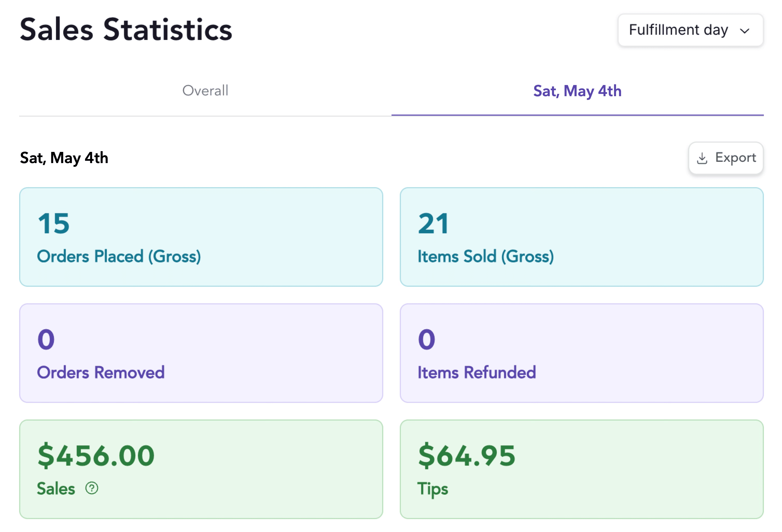Click the number 21 in the items card
Image resolution: width=782 pixels, height=532 pixels.
434,223
